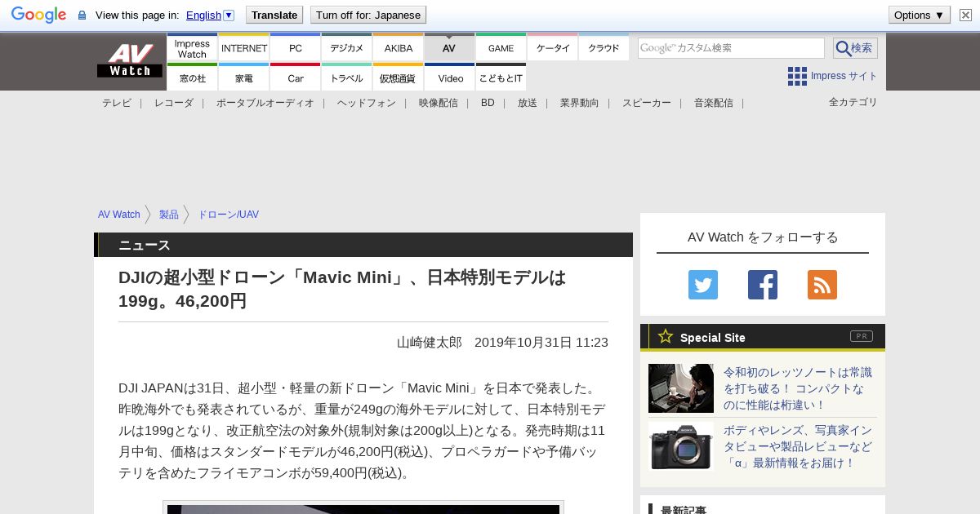This screenshot has width=980, height=514.
Task: Open the こどもとIT tab
Action: coord(501,78)
